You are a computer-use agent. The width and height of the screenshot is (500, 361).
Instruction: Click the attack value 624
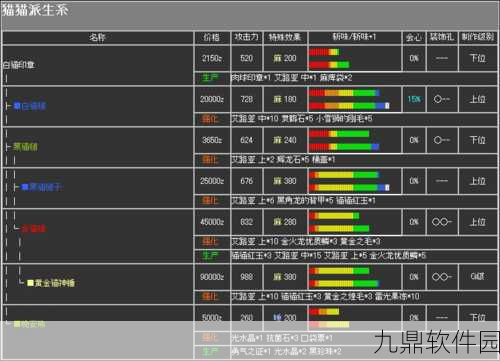tap(247, 140)
